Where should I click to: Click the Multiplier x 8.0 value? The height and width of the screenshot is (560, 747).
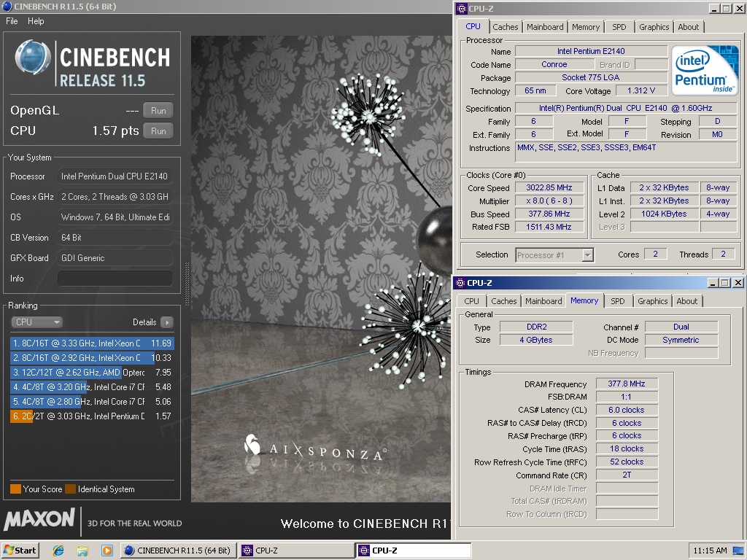click(x=549, y=201)
